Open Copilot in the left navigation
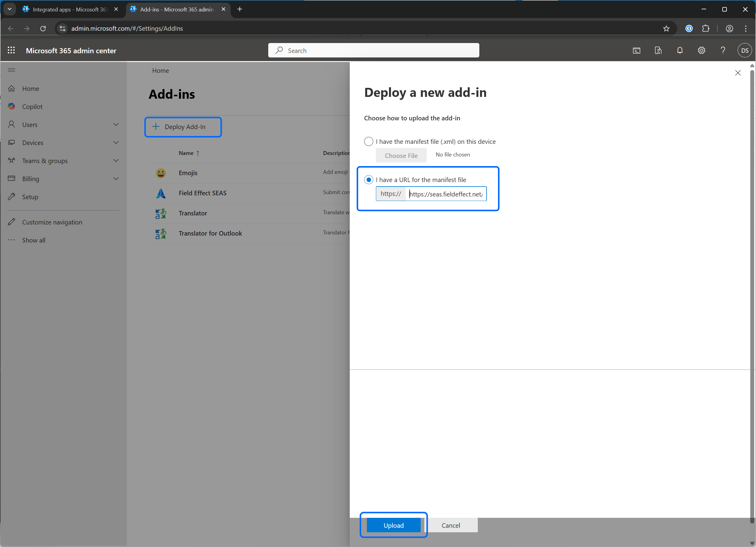Viewport: 756px width, 547px height. 32,107
